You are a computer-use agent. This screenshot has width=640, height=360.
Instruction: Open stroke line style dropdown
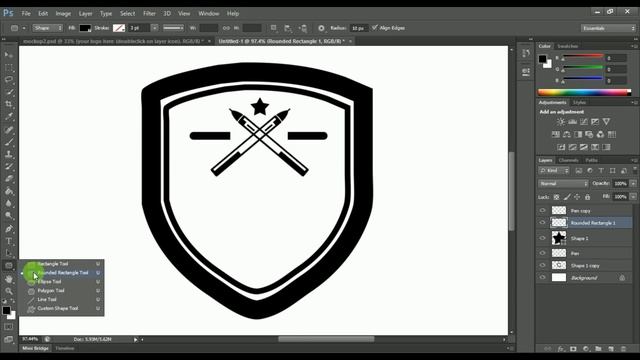[173, 28]
